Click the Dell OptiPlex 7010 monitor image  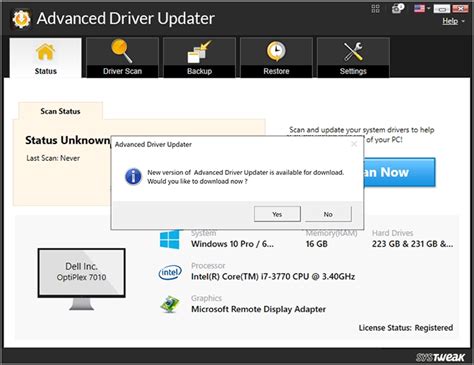pyautogui.click(x=81, y=279)
